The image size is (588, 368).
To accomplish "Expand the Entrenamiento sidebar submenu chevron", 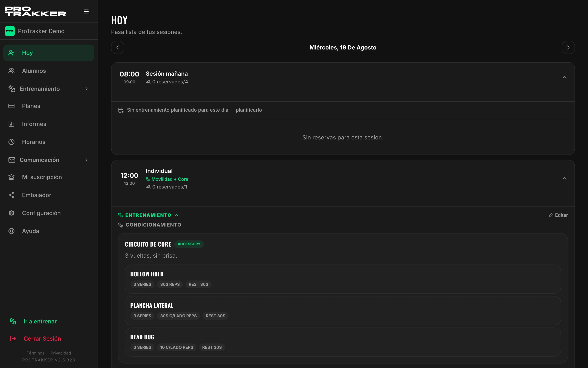I will pos(87,89).
